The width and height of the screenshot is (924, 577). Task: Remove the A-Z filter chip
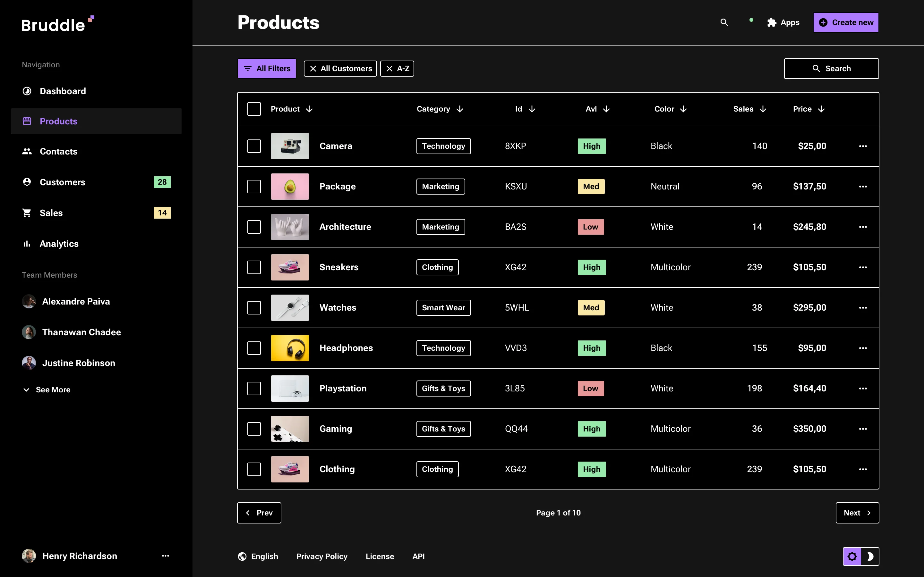pyautogui.click(x=389, y=68)
